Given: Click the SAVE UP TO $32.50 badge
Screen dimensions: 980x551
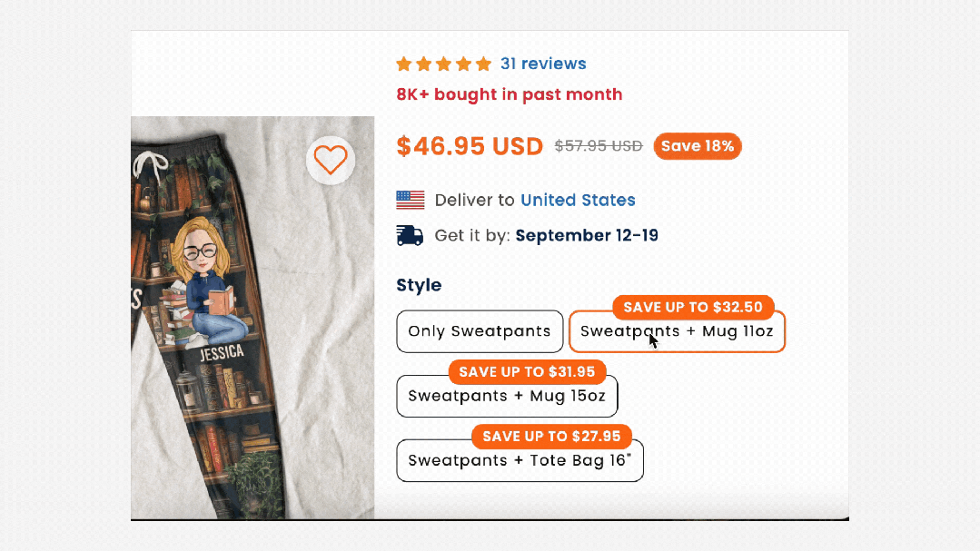Looking at the screenshot, I should tap(693, 307).
